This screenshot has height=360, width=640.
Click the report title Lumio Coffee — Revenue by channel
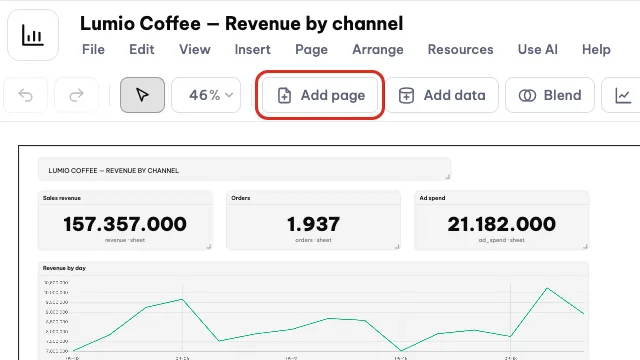(x=241, y=23)
